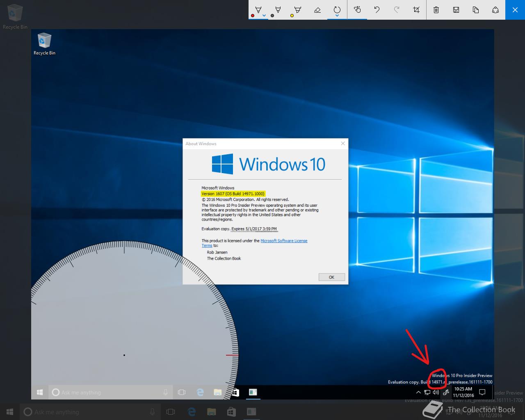525x420 pixels.
Task: Launch Edge from the dimmed outer taskbar
Action: click(191, 412)
